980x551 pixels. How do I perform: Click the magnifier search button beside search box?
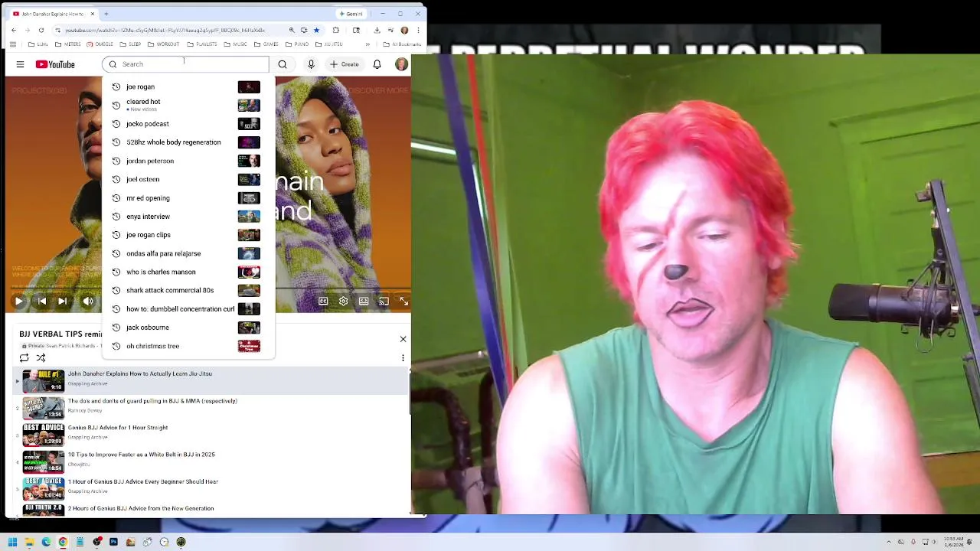coord(283,64)
